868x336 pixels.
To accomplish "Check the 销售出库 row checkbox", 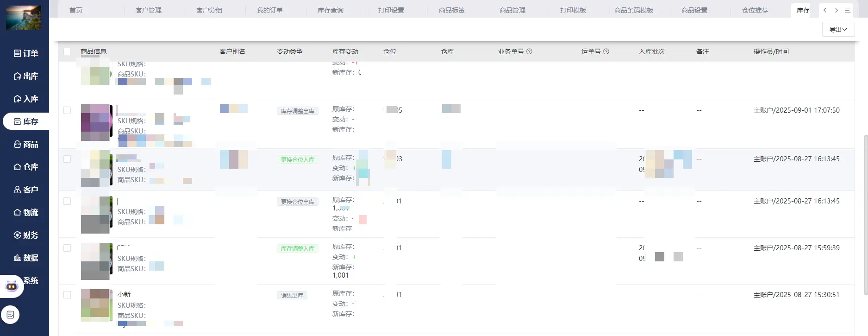I will (x=67, y=295).
